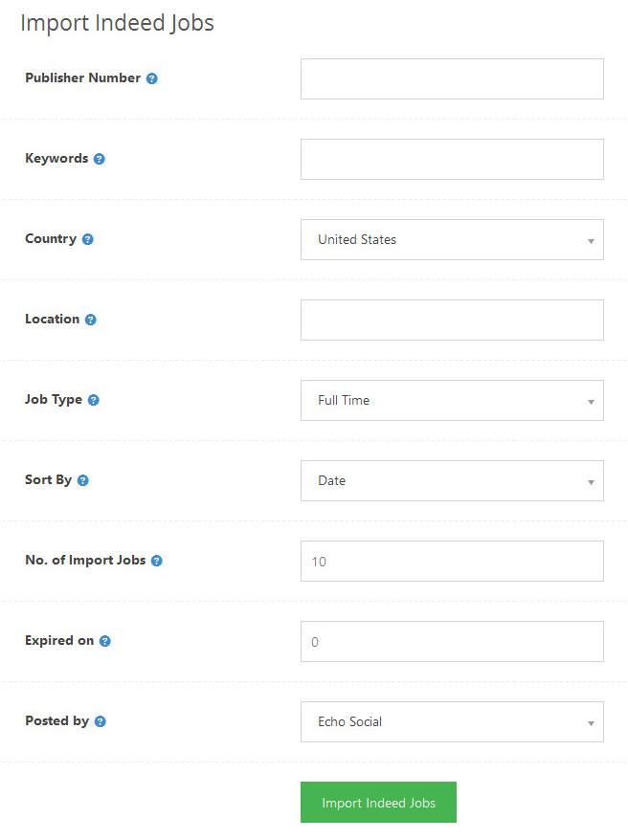Click help icon for No. of Import Jobs

pyautogui.click(x=157, y=561)
